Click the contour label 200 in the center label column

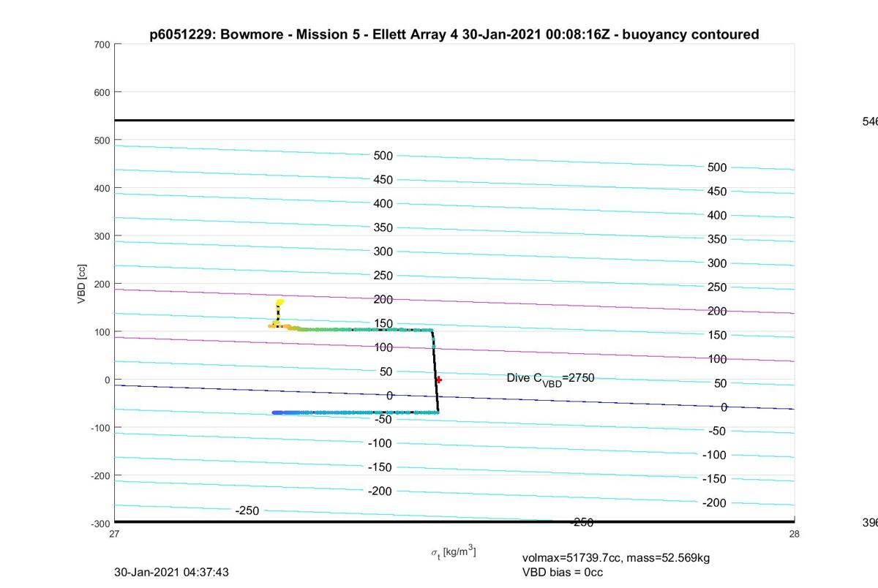coord(383,299)
